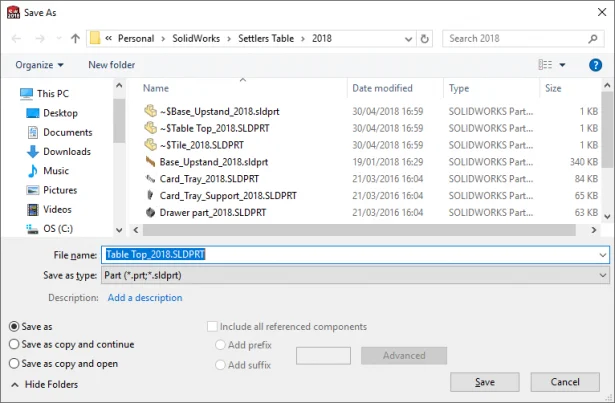Open the Music folder in sidebar
Image resolution: width=615 pixels, height=403 pixels.
tap(56, 171)
